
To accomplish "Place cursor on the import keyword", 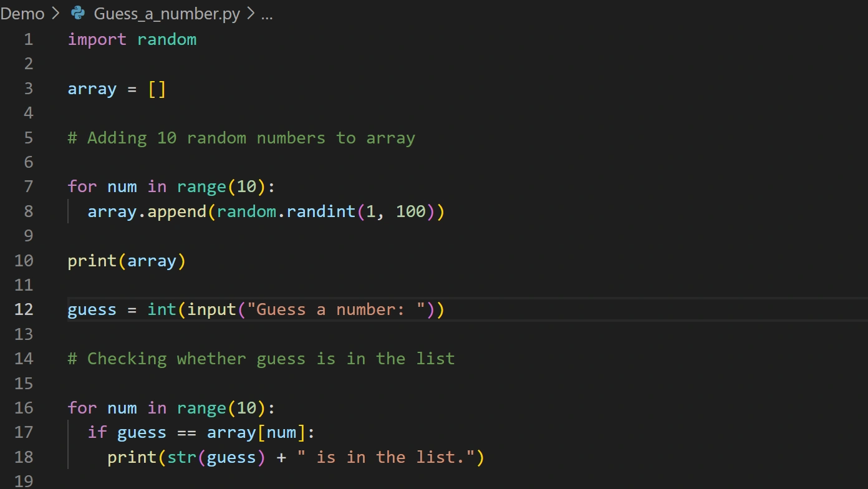I will (97, 39).
